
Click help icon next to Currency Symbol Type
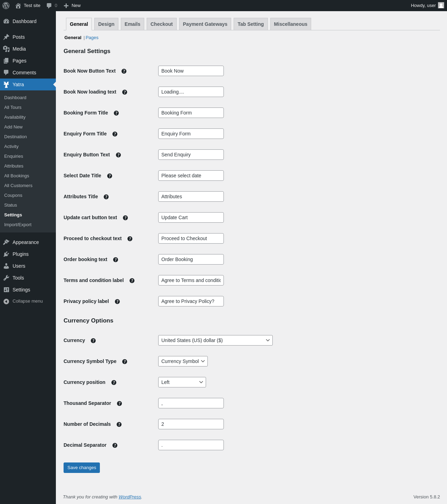pyautogui.click(x=125, y=362)
